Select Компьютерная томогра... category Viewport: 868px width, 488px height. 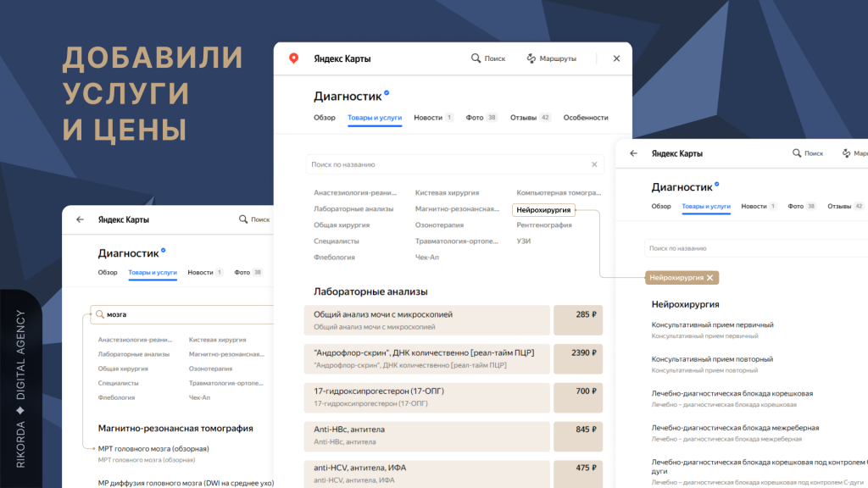point(558,192)
